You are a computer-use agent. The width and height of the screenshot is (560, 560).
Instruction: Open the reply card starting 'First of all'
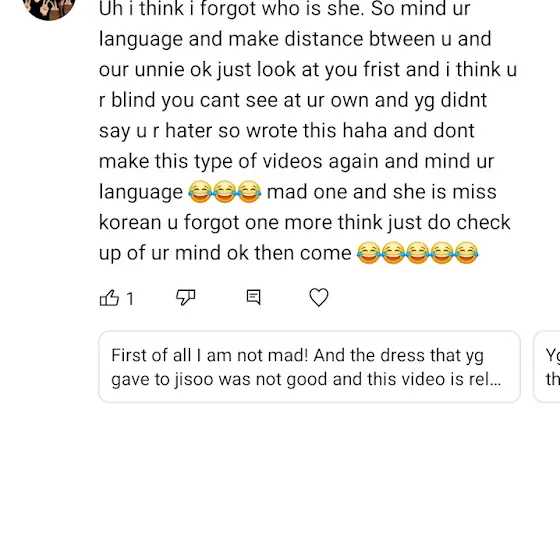click(309, 367)
